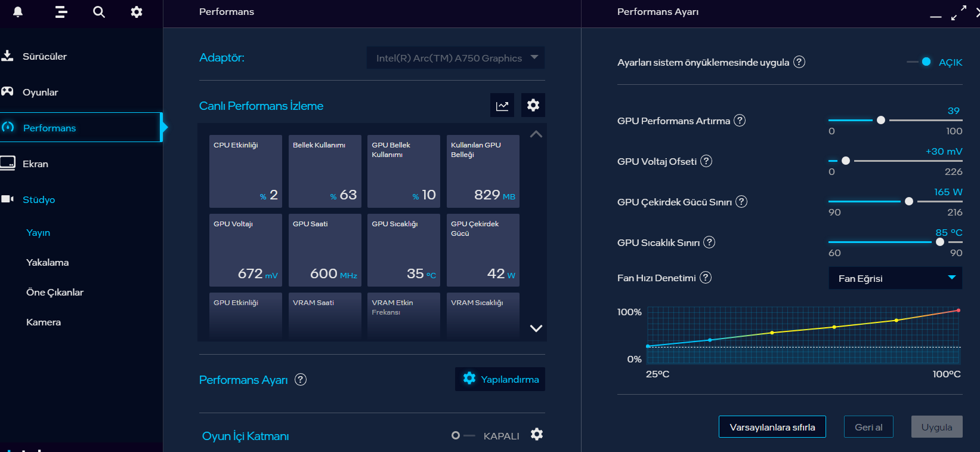Select the GPU Sıcaklığı metric tile
980x452 pixels.
click(x=404, y=250)
